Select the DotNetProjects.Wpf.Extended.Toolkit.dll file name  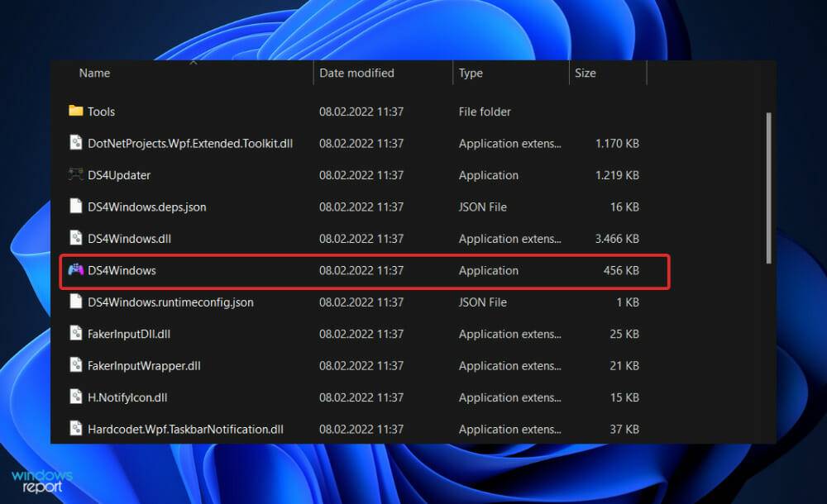coord(190,144)
